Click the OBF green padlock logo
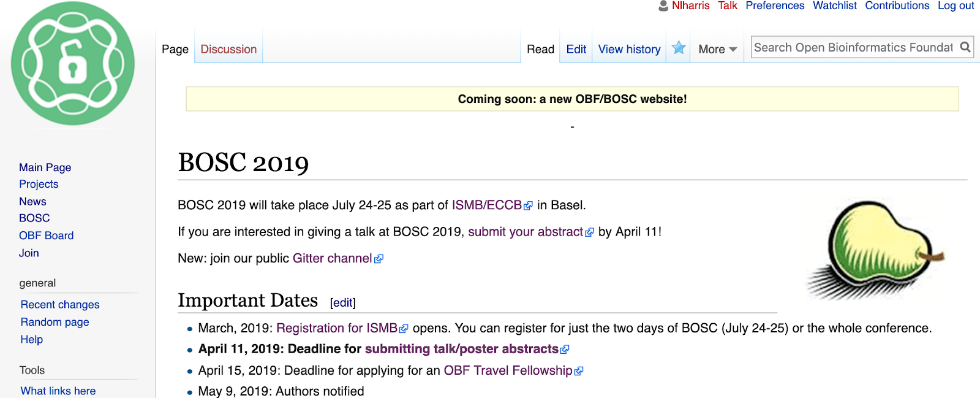Viewport: 980px width, 398px height. tap(73, 63)
